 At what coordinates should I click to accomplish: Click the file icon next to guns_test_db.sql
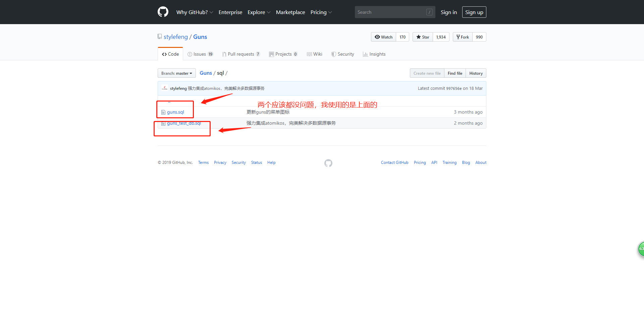point(163,123)
